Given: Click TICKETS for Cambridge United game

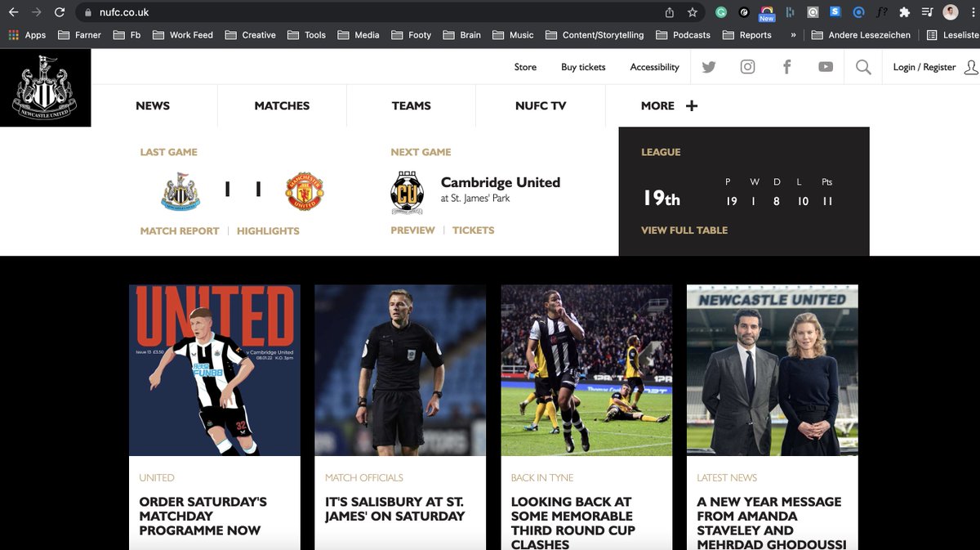Looking at the screenshot, I should tap(474, 230).
